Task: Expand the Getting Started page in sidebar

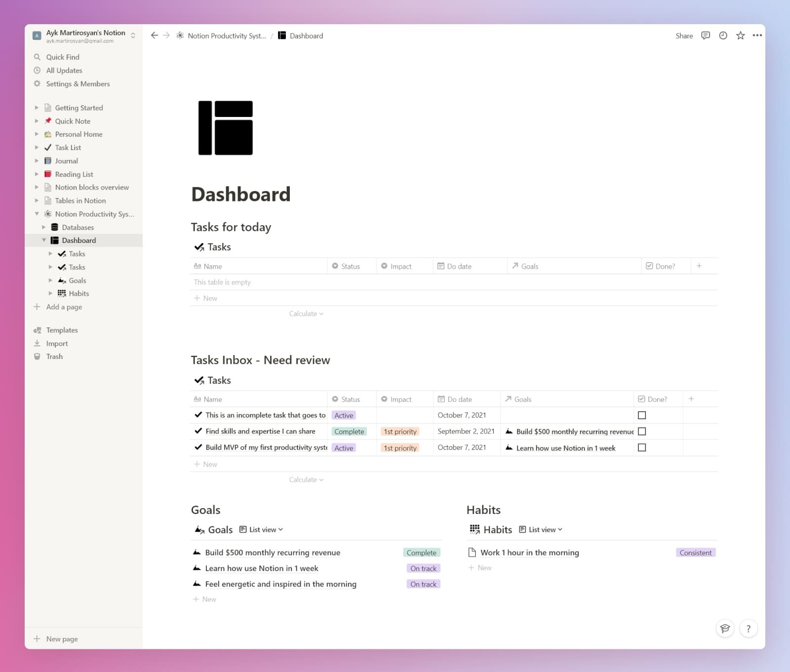Action: click(37, 107)
